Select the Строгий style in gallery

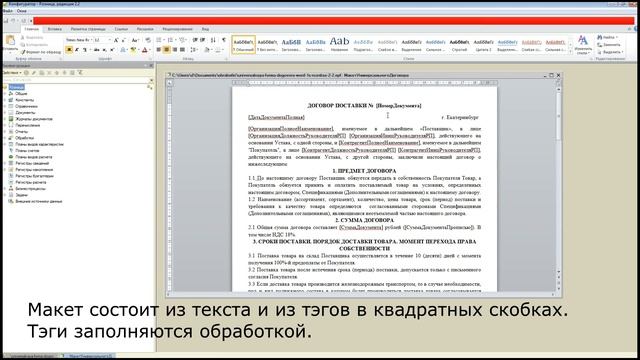459,44
